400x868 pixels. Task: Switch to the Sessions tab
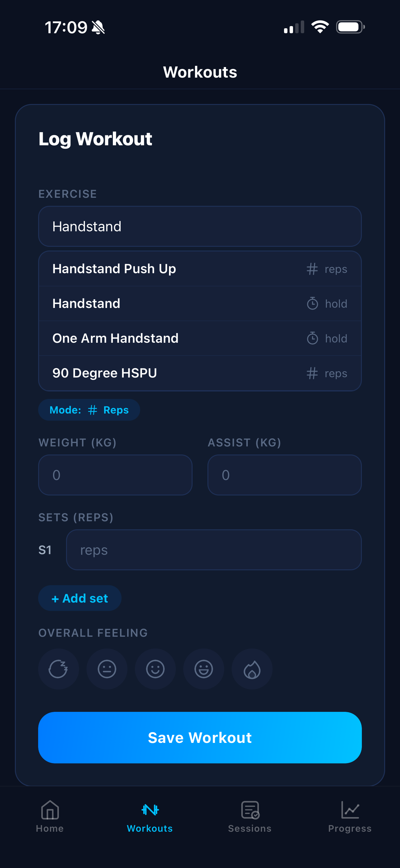[x=250, y=816]
